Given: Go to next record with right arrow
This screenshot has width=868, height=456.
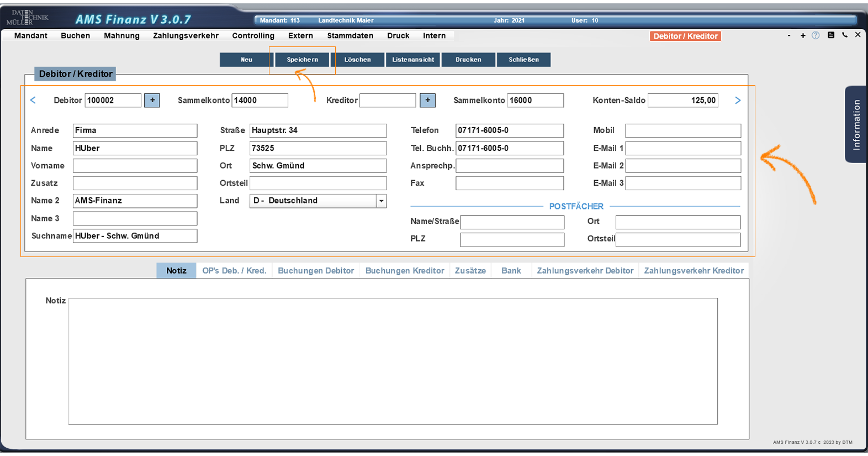Looking at the screenshot, I should (x=738, y=100).
